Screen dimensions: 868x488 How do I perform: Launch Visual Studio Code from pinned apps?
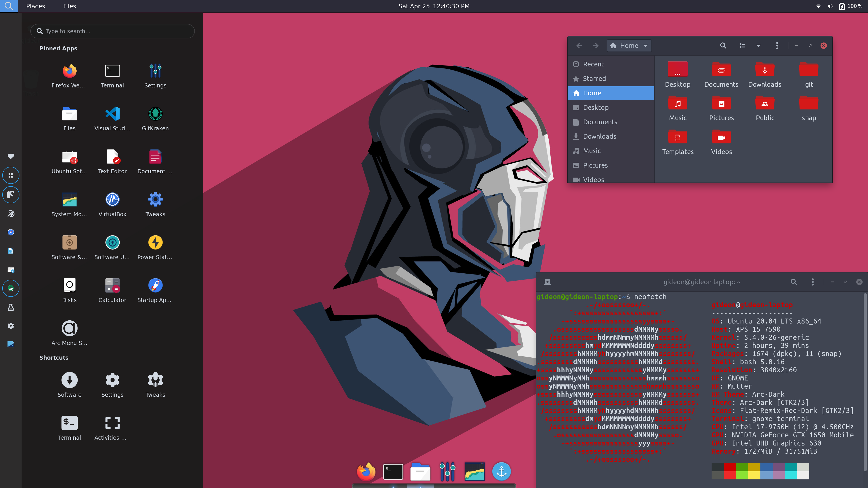coord(112,114)
